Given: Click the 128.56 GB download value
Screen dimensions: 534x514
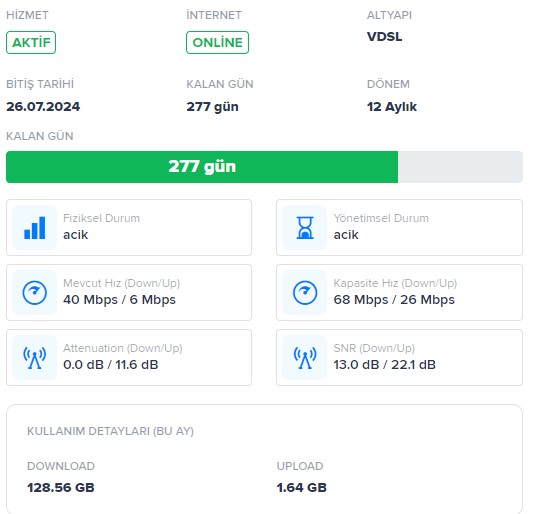Looking at the screenshot, I should coord(61,487).
